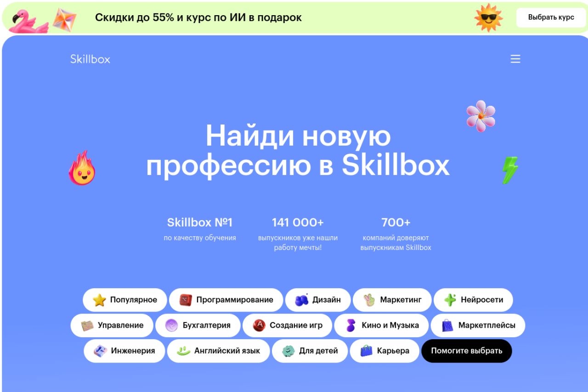
Task: Click the "Выбрать курс" button
Action: pyautogui.click(x=551, y=17)
